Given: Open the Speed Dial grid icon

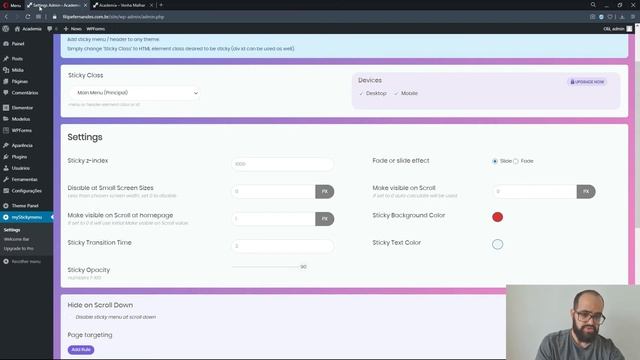Looking at the screenshot, I should tap(38, 17).
